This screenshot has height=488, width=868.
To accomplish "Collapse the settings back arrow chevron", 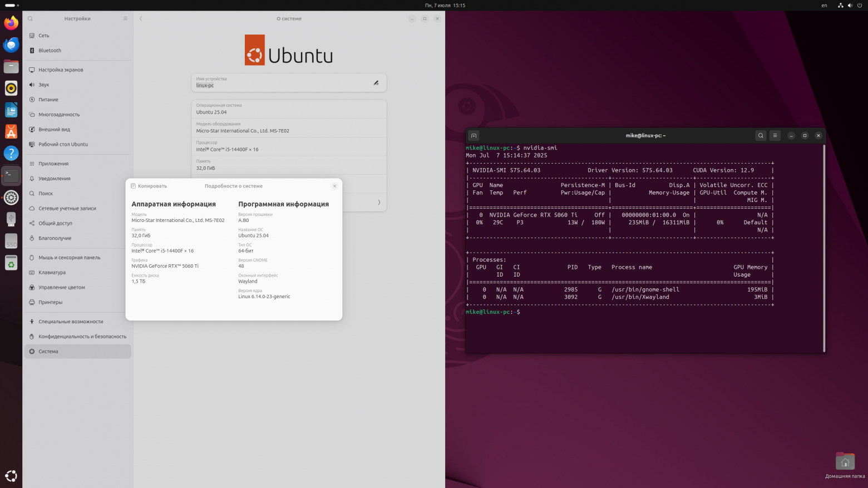I will point(141,18).
